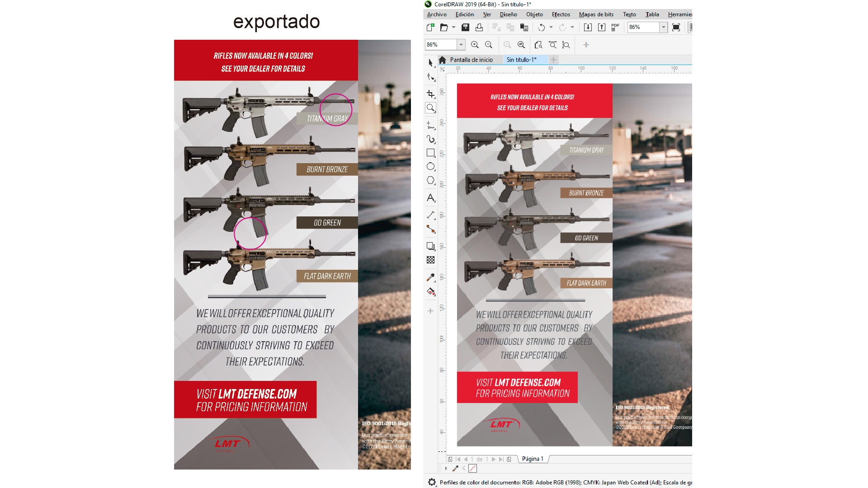
Task: Open the Efectos menu
Action: (561, 14)
